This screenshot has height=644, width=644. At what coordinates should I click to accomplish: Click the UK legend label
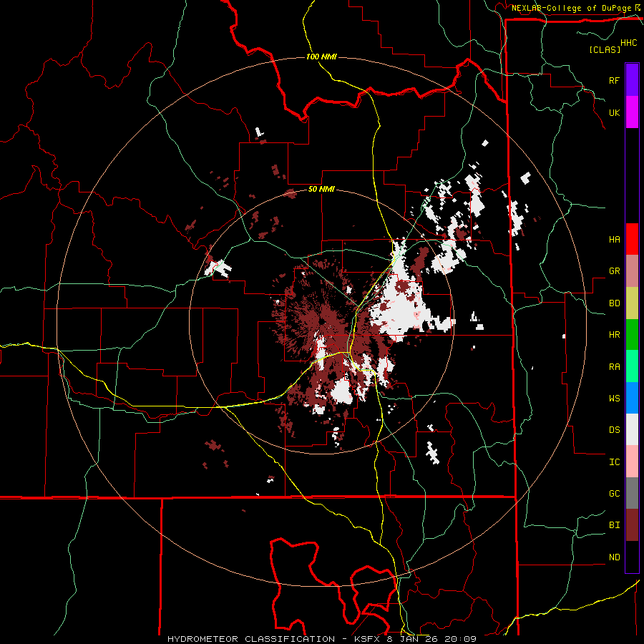(614, 112)
